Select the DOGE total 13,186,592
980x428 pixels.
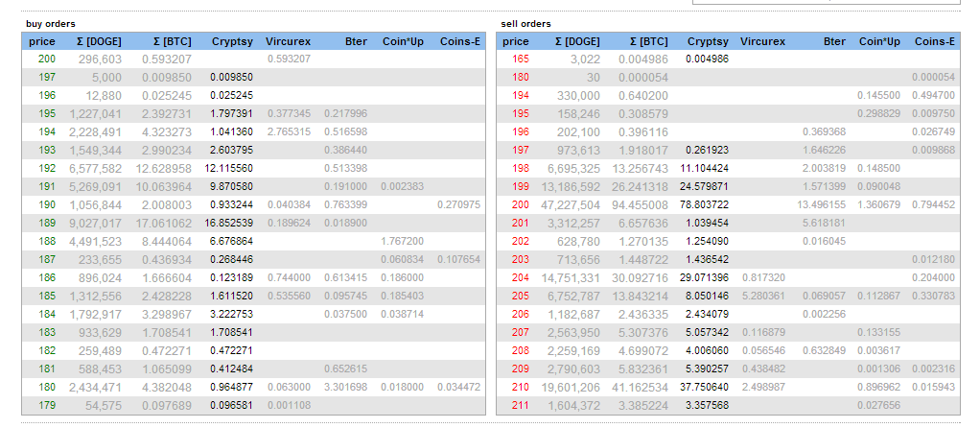(572, 187)
